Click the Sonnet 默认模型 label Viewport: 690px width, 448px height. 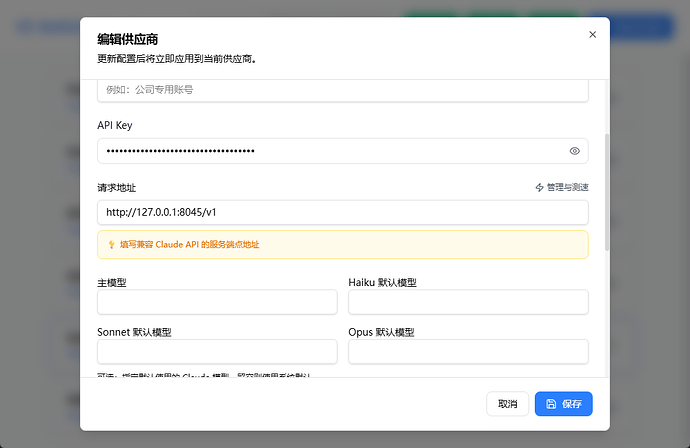click(134, 332)
